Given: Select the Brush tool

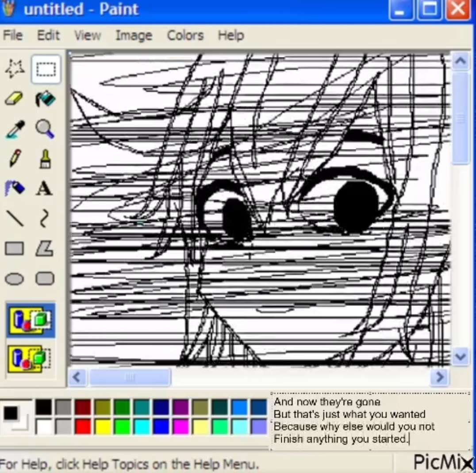Looking at the screenshot, I should coord(45,159).
